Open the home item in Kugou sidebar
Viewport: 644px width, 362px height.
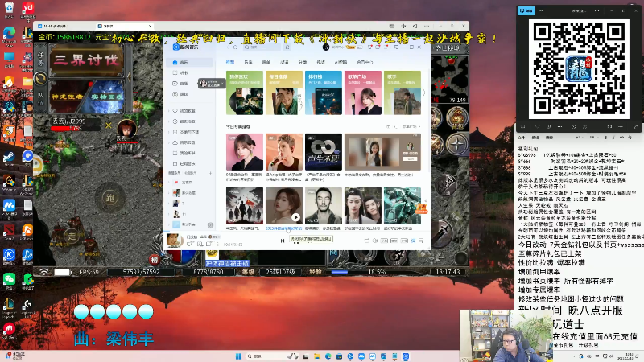click(x=190, y=63)
